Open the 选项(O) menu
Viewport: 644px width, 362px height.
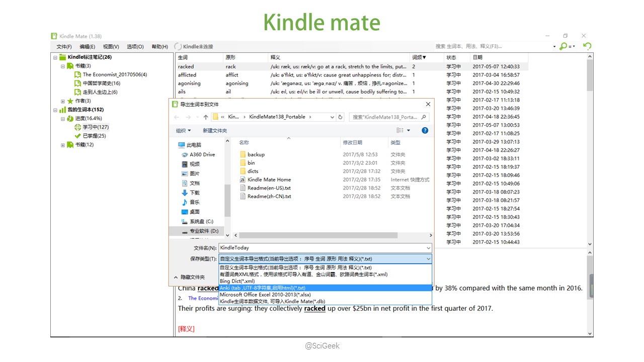click(x=135, y=47)
